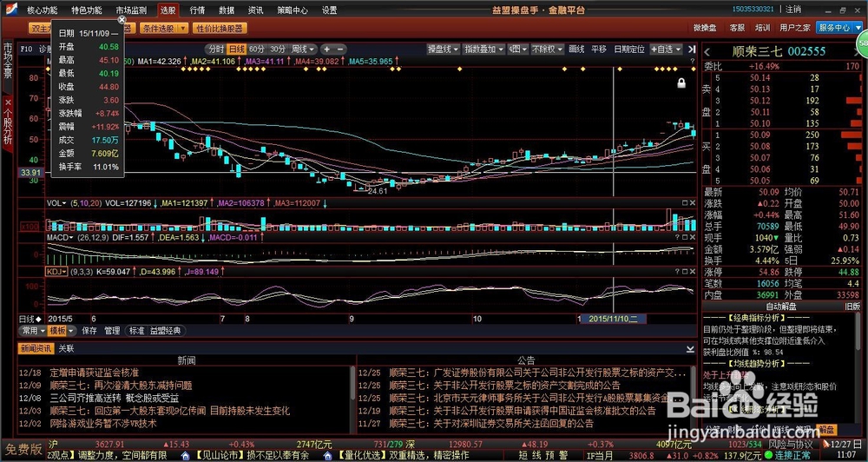The image size is (868, 462).
Task: Open the 市场全景 side tab
Action: [8, 61]
